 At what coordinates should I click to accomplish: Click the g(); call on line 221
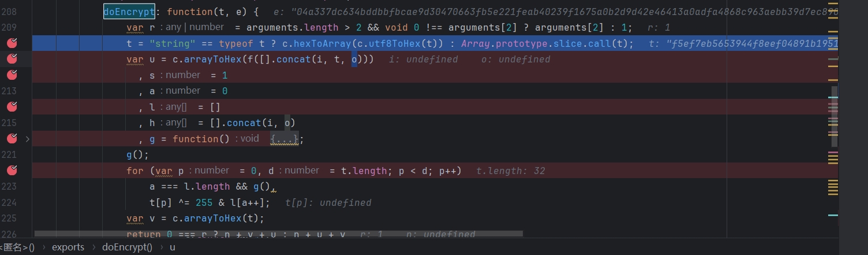pyautogui.click(x=138, y=154)
